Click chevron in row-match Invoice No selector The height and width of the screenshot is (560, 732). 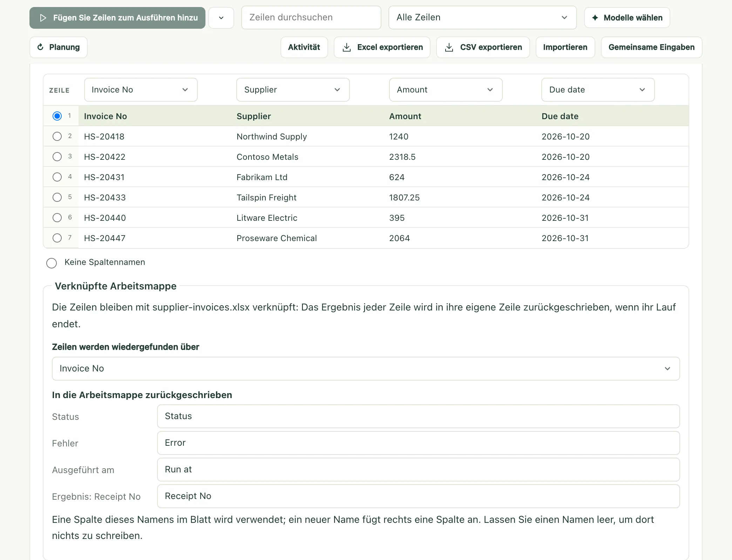(667, 369)
